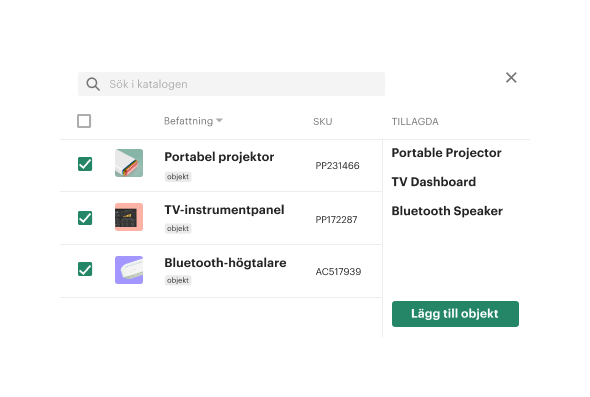The height and width of the screenshot is (397, 590).
Task: Click SKU code PP172287
Action: point(336,220)
